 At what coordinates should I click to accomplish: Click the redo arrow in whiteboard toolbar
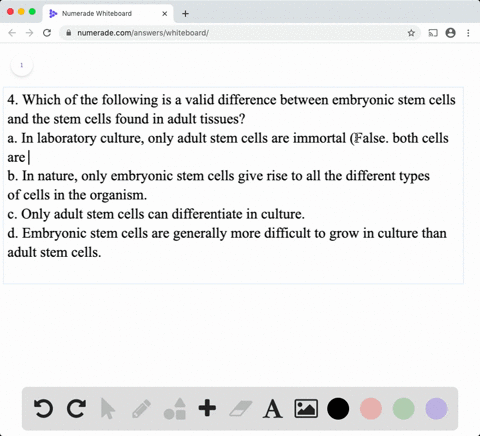(76, 409)
